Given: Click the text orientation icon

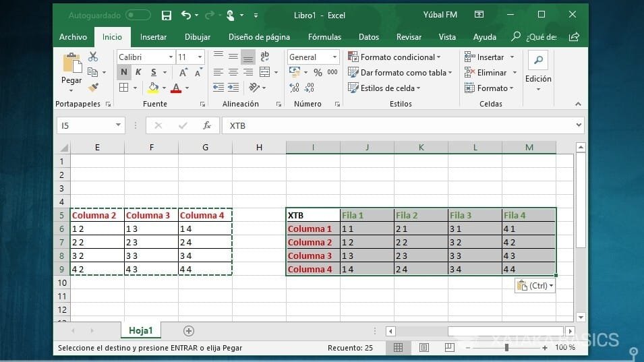Looking at the screenshot, I should point(254,88).
